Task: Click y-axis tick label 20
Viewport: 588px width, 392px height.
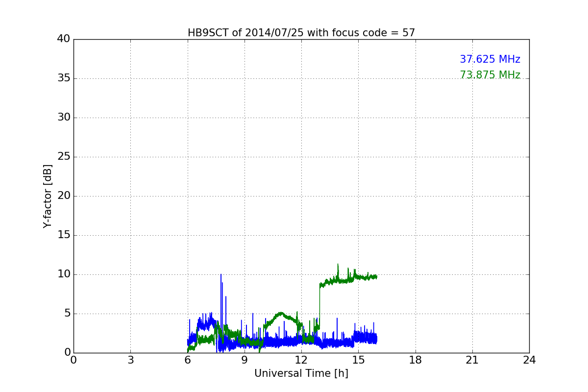Action: point(64,196)
